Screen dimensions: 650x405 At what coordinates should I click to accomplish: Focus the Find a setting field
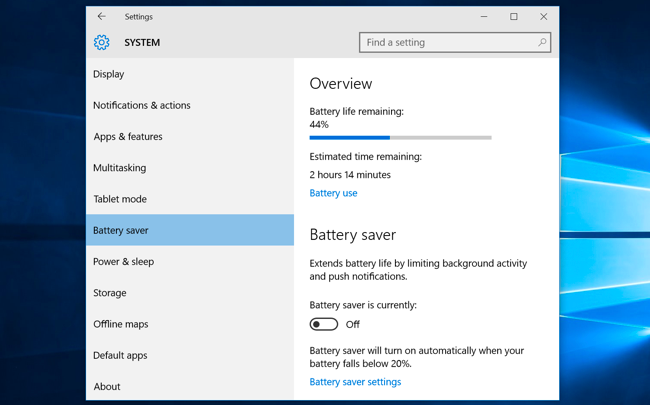455,42
